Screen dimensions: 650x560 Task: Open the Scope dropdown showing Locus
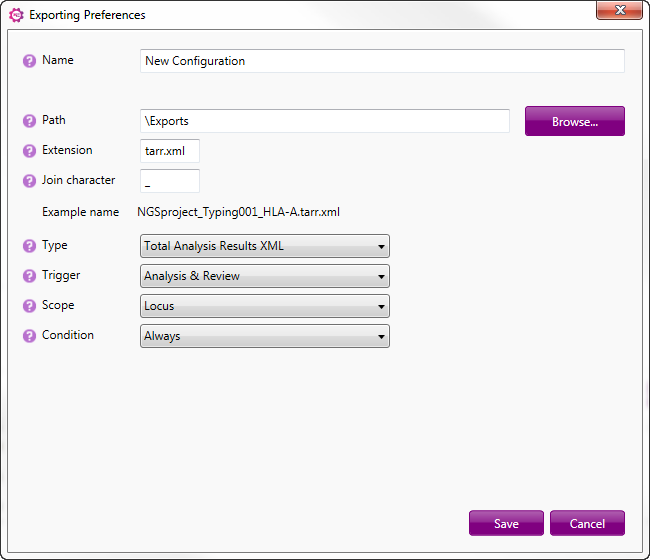click(x=265, y=306)
